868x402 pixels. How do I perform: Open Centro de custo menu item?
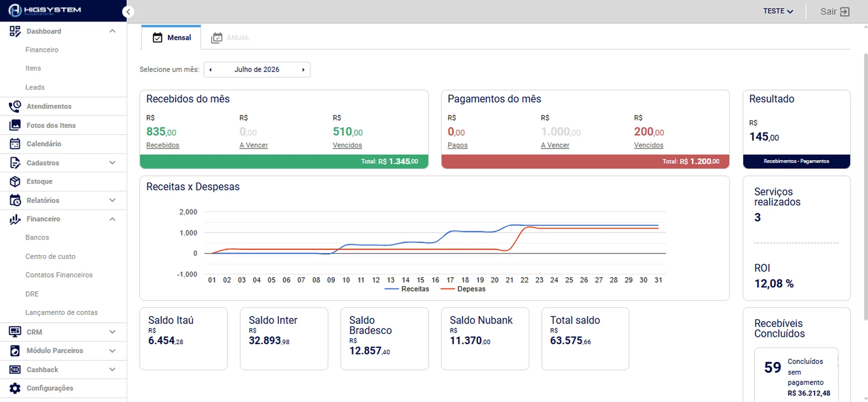pyautogui.click(x=50, y=257)
